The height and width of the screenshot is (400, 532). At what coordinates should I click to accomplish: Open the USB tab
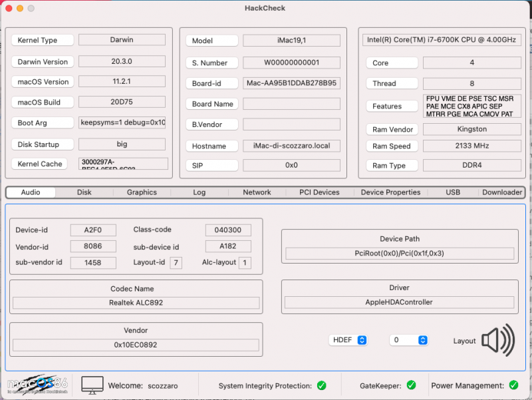coord(453,192)
